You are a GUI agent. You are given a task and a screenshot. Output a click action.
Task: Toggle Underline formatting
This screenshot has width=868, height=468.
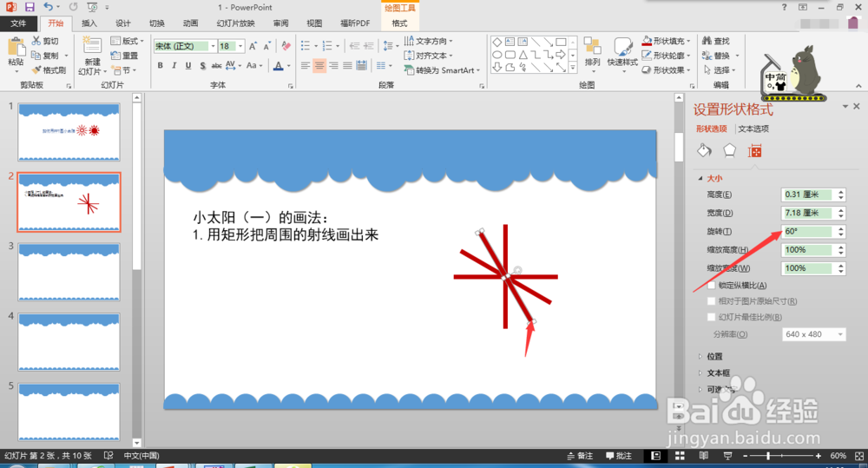(x=188, y=65)
